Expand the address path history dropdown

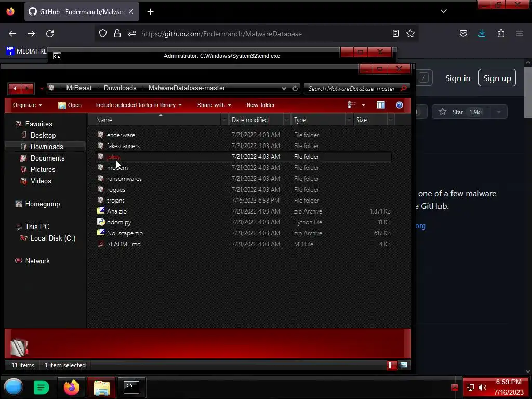pos(284,88)
